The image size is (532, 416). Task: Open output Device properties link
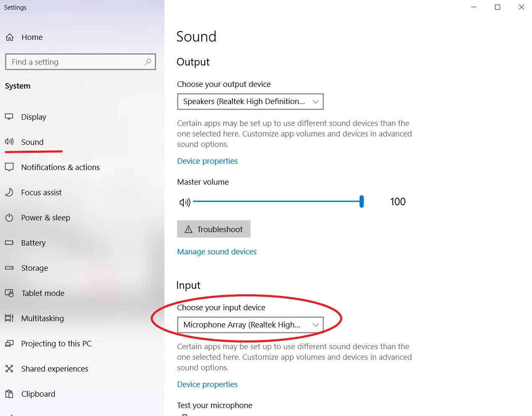[207, 161]
